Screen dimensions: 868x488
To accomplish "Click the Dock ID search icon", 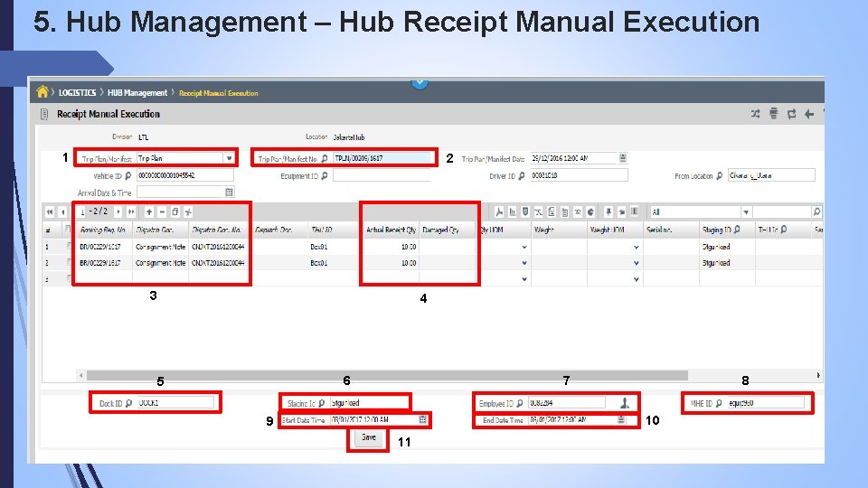I will point(129,403).
